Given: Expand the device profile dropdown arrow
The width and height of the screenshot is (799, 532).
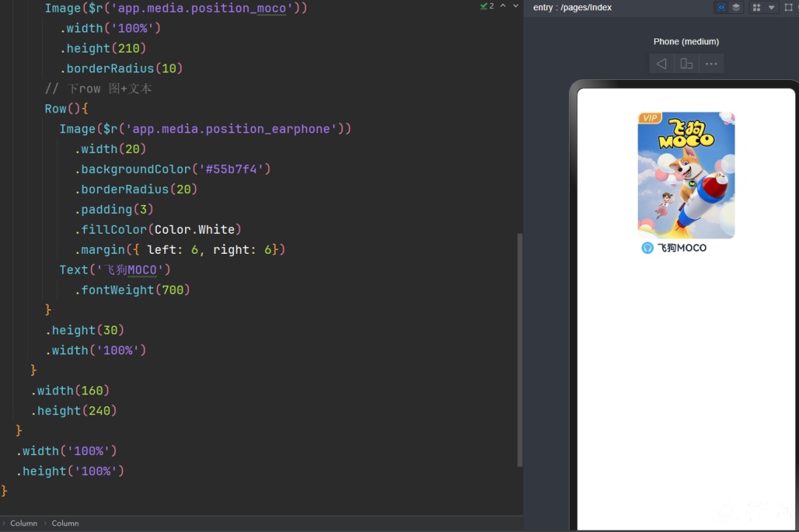Looking at the screenshot, I should 772,7.
